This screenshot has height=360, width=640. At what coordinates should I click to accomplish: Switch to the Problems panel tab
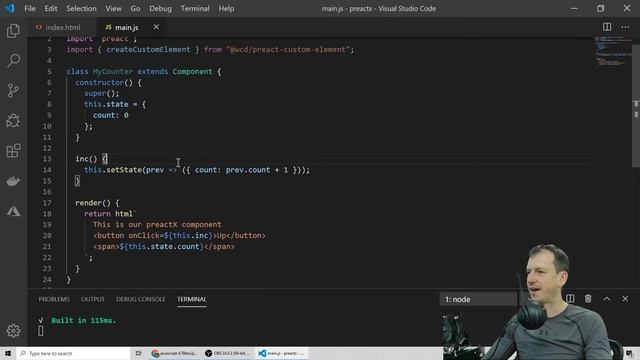(54, 299)
